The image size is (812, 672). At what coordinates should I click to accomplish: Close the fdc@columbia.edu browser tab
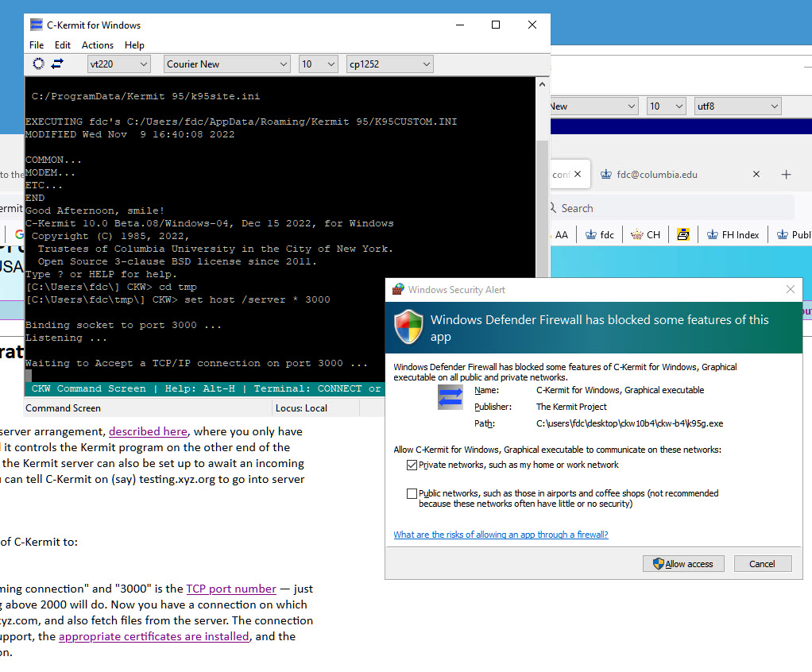click(756, 174)
